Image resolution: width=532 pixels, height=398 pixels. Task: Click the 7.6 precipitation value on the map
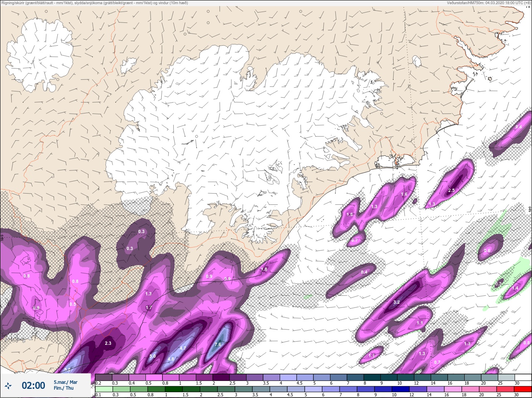click(x=218, y=344)
